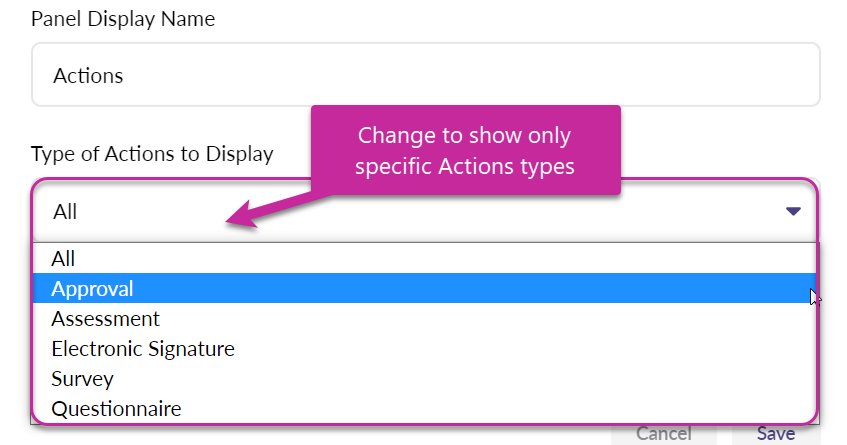Click the 'Panel Display Name' label
Screen dimensions: 847x445
click(123, 19)
